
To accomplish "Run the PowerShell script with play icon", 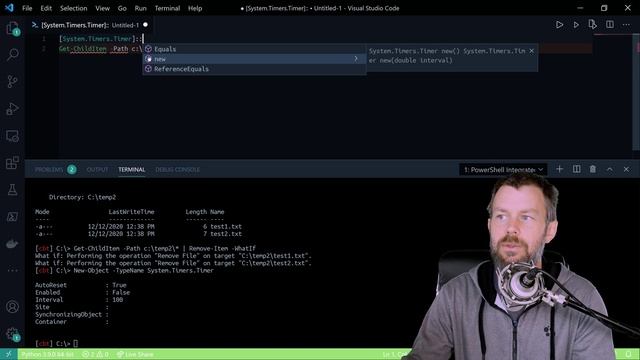I will click(559, 25).
